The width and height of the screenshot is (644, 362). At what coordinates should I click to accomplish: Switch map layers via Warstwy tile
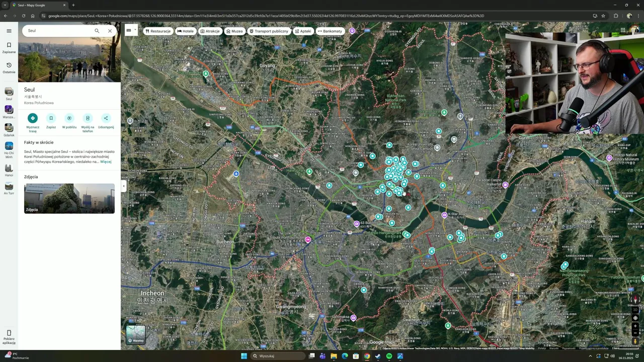coord(135,335)
